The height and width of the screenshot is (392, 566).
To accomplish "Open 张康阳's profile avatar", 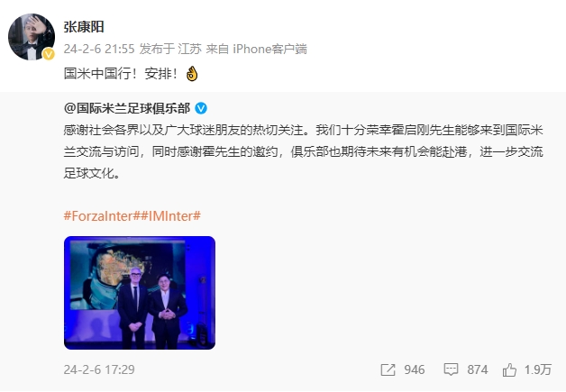I will (32, 37).
